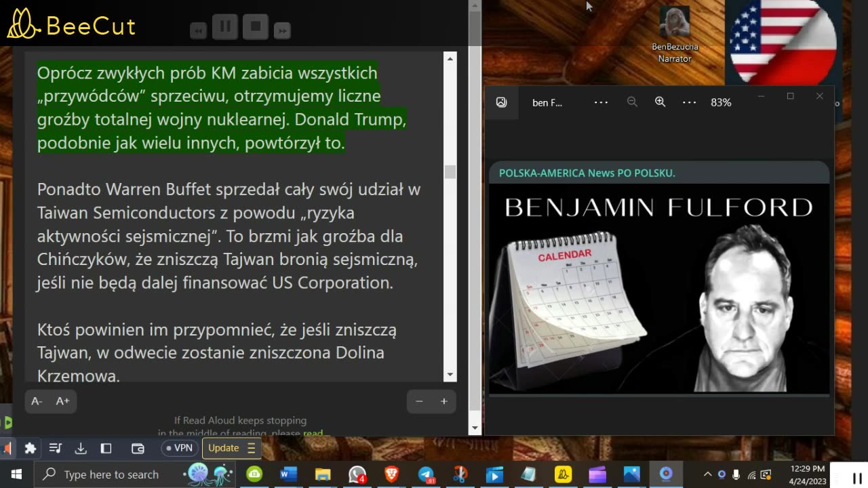Pause the Read Aloud playback
The width and height of the screenshot is (868, 488).
(x=225, y=27)
